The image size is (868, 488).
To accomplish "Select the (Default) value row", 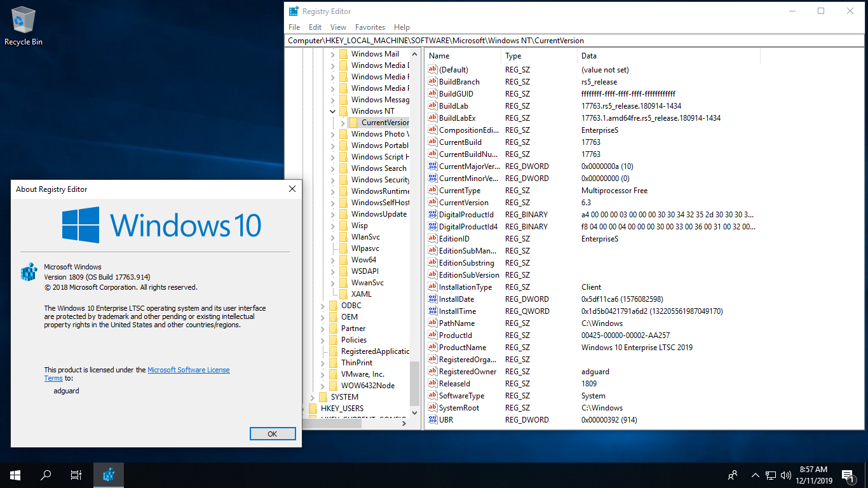I will (591, 70).
